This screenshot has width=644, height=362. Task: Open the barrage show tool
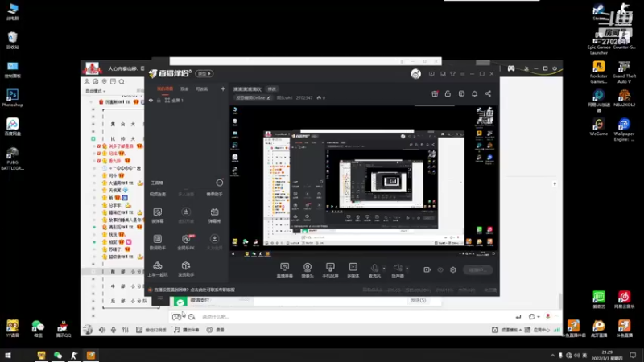pos(214,215)
